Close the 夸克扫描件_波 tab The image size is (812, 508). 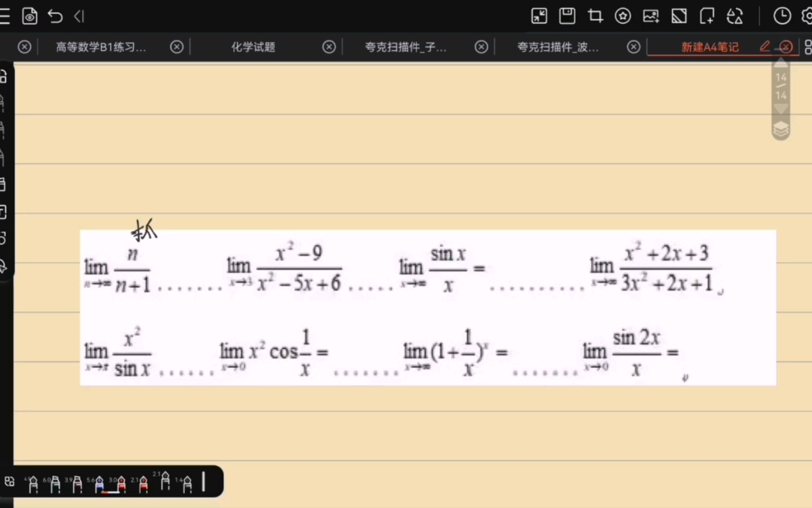coord(633,47)
